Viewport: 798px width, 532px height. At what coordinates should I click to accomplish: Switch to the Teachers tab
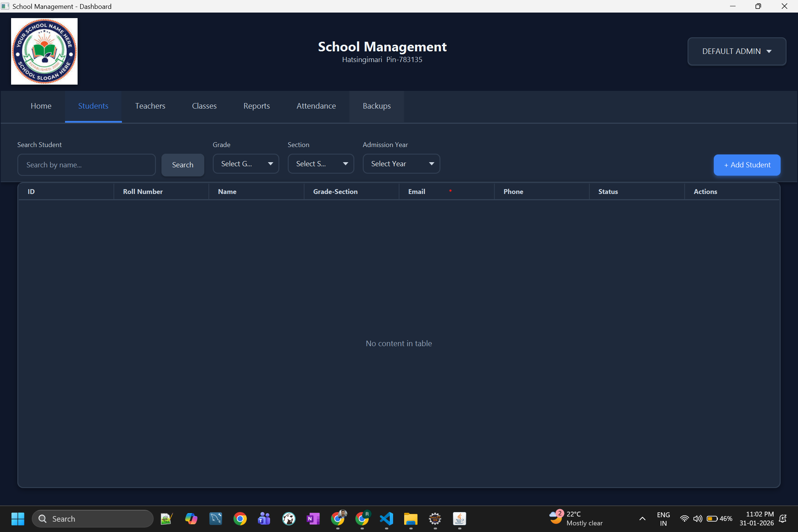(150, 106)
